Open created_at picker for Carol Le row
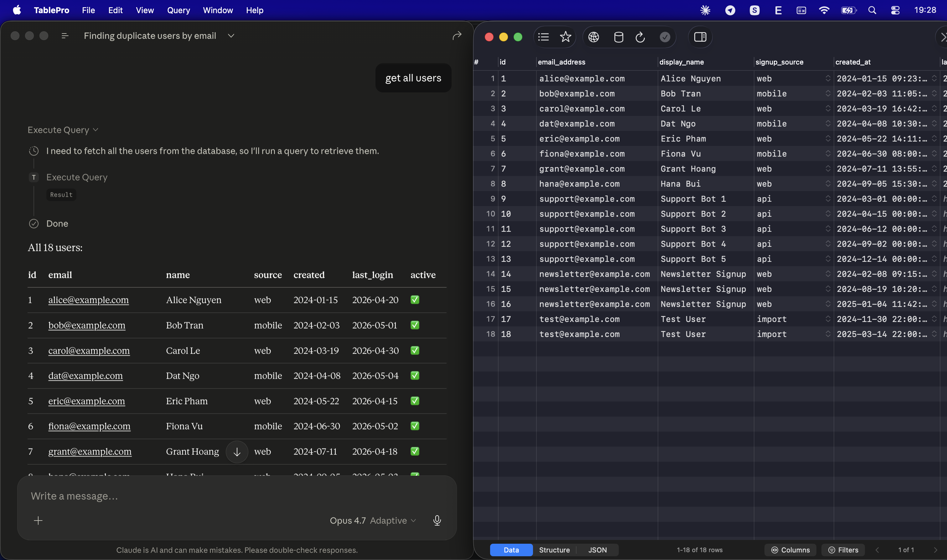947x560 pixels. pos(934,109)
